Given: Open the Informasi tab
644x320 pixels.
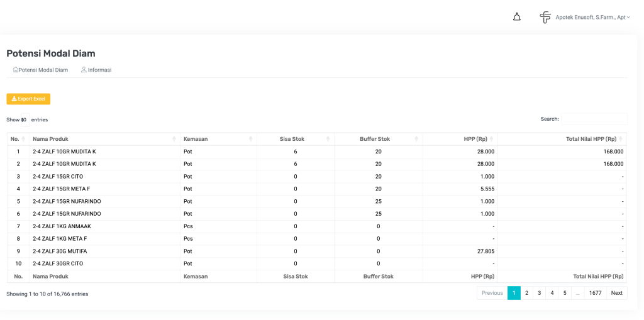Looking at the screenshot, I should 96,70.
